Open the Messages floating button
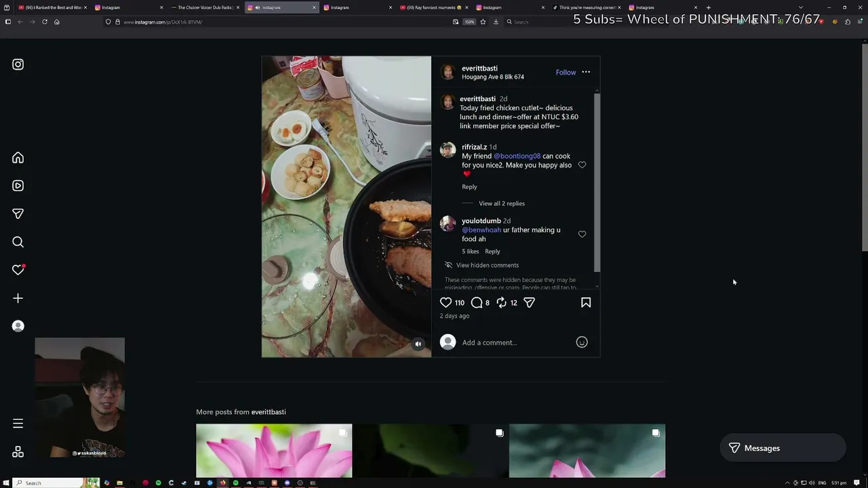868x488 pixels. click(783, 448)
